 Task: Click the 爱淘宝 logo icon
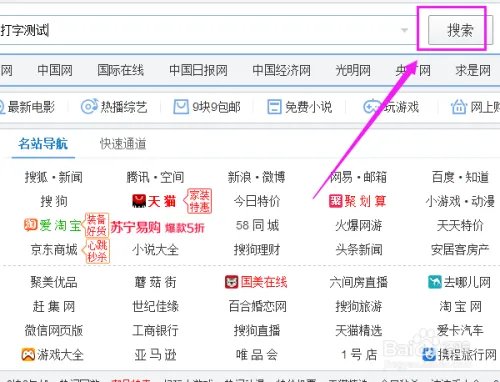tap(31, 225)
